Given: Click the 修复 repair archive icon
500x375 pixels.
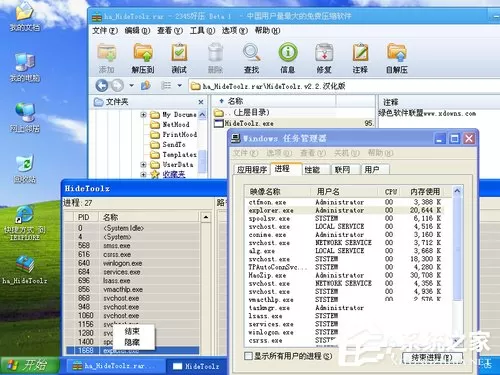Looking at the screenshot, I should tap(324, 53).
